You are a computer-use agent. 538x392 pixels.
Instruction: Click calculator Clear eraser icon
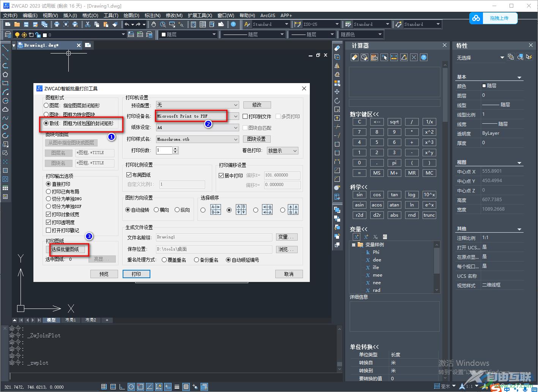[x=355, y=57]
